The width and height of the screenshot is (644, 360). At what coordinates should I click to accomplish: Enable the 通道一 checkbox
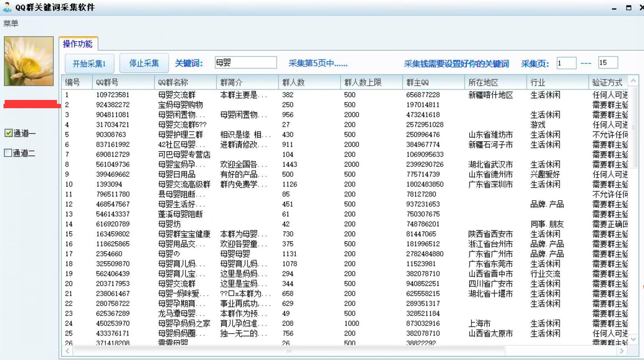(x=8, y=133)
